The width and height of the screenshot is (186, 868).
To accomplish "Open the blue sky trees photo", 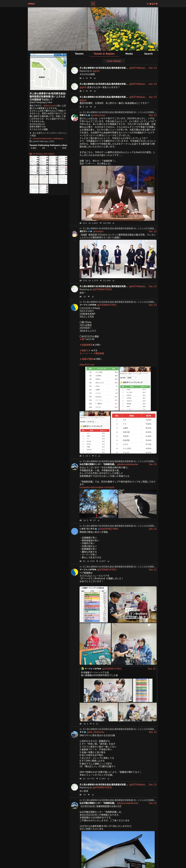I will [x=99, y=504].
